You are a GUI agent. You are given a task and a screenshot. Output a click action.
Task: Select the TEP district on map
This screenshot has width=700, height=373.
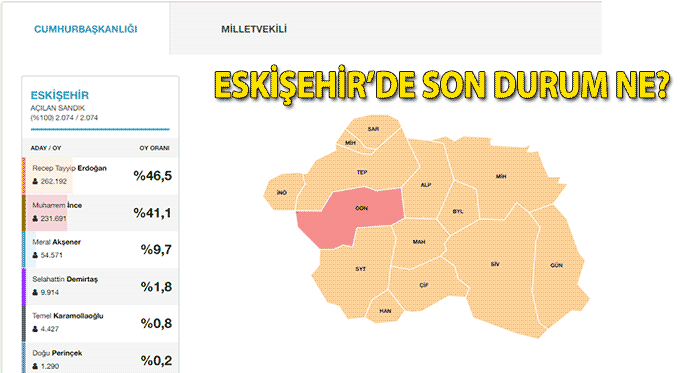(362, 172)
